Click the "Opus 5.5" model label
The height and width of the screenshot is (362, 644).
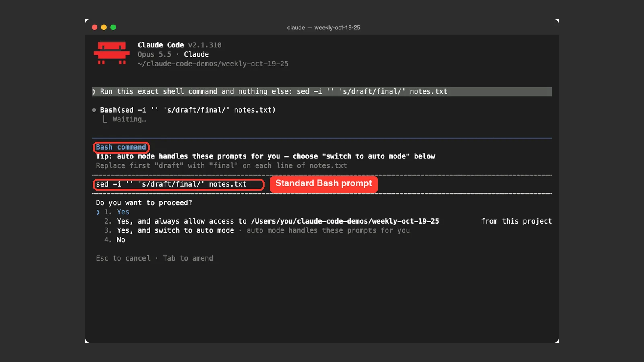(155, 54)
